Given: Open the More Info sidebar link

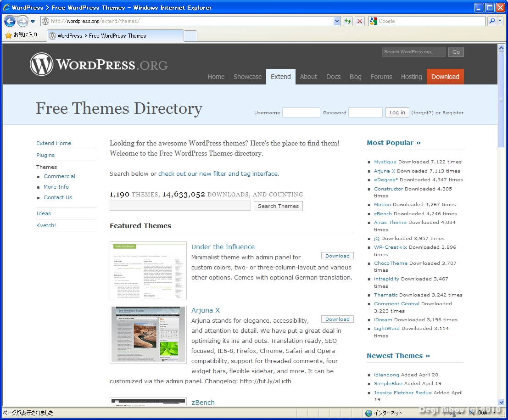Looking at the screenshot, I should point(56,187).
